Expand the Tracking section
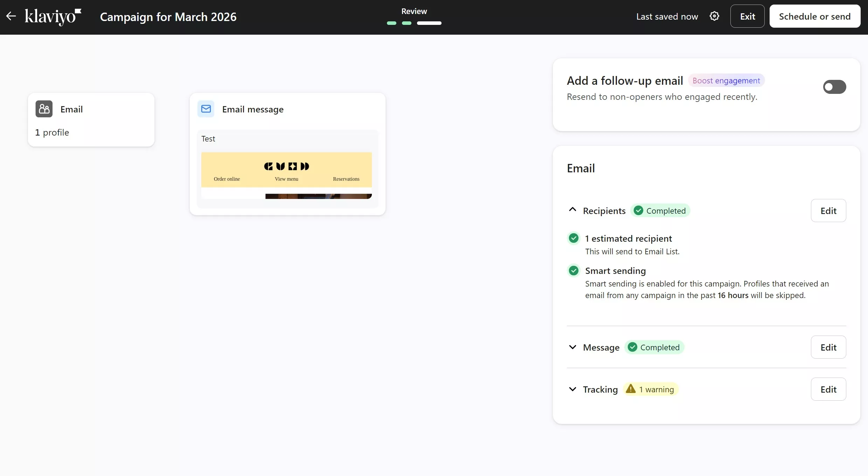 [572, 389]
